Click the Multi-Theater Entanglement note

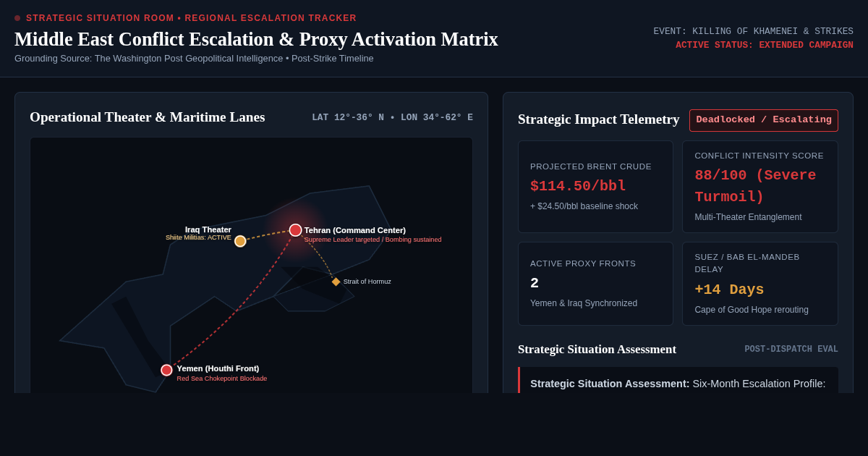point(748,217)
